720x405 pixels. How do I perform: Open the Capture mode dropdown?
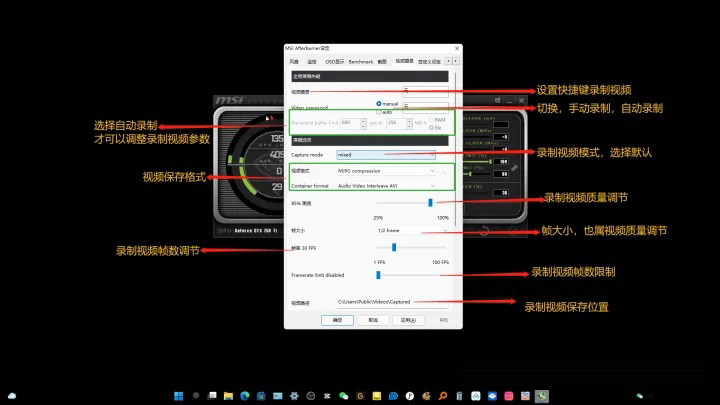tap(386, 155)
